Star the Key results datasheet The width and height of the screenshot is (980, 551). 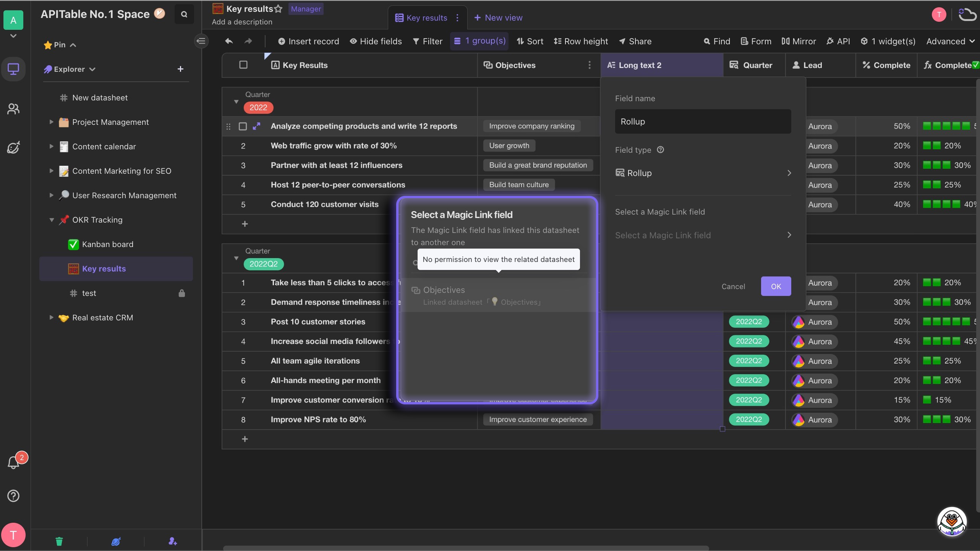(278, 9)
